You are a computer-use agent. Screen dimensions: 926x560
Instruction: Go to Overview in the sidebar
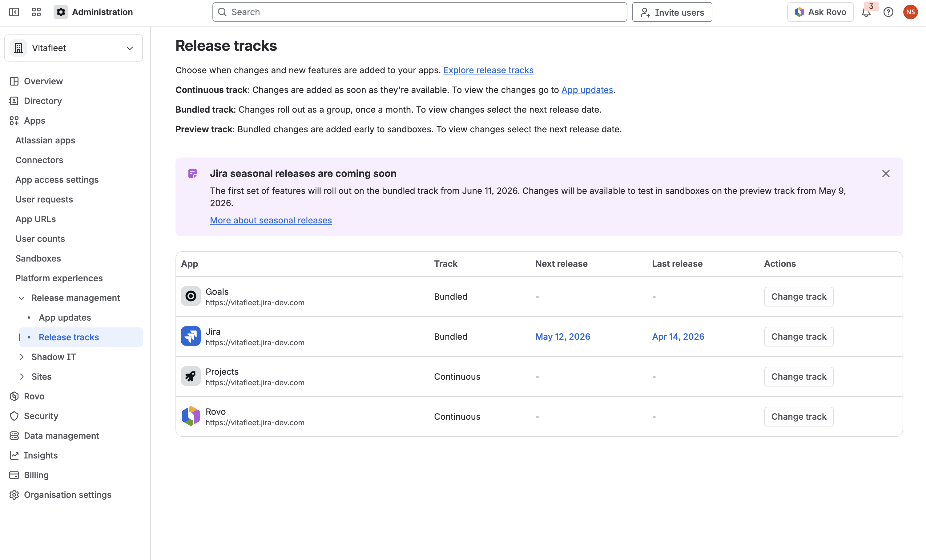tap(74, 81)
